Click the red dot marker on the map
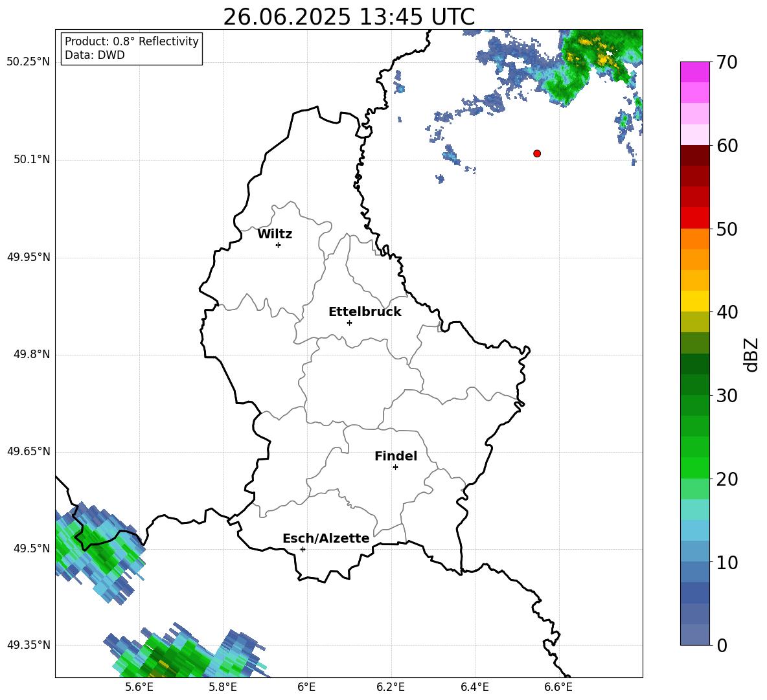Screen dimensions: 767x700 (537, 153)
